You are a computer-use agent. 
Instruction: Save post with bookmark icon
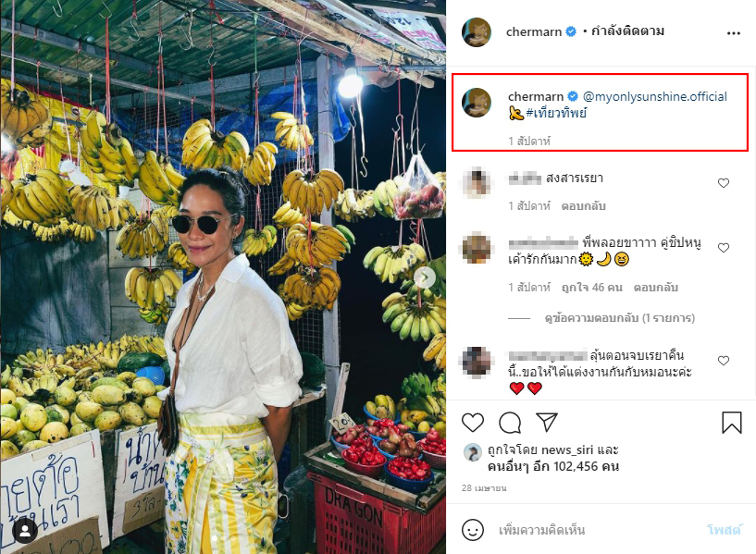pyautogui.click(x=731, y=423)
